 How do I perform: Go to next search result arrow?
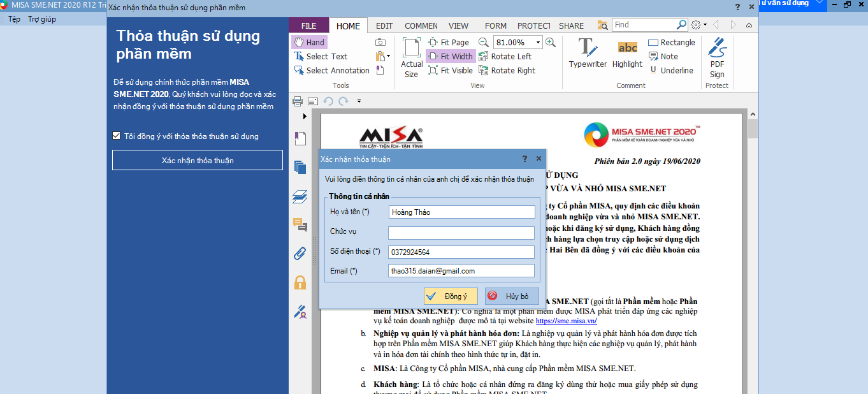pyautogui.click(x=734, y=25)
